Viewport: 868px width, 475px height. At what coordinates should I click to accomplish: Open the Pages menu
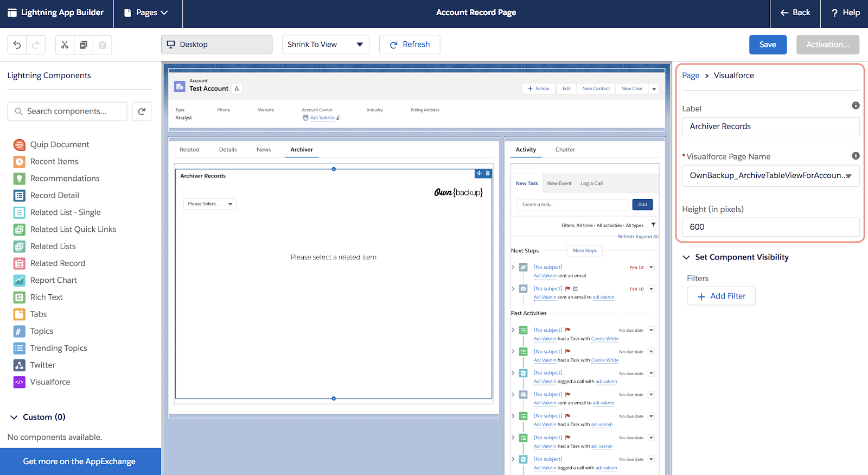coord(146,12)
